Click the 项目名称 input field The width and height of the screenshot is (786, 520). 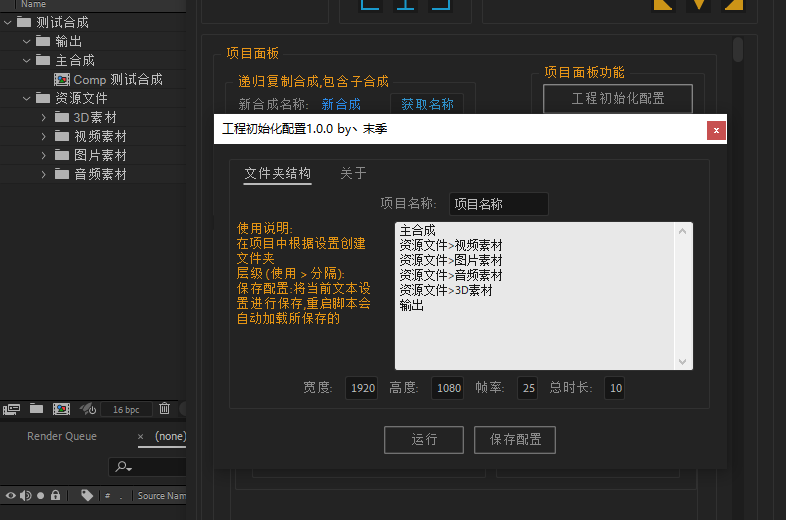coord(498,204)
